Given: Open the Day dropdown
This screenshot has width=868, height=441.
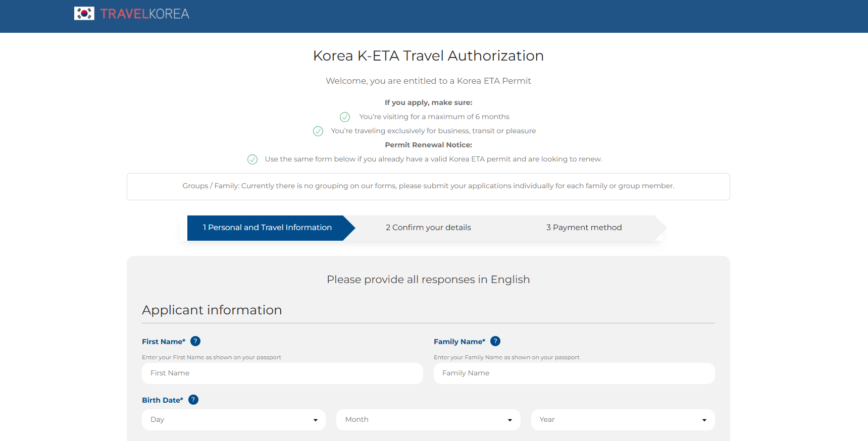Looking at the screenshot, I should pos(233,419).
